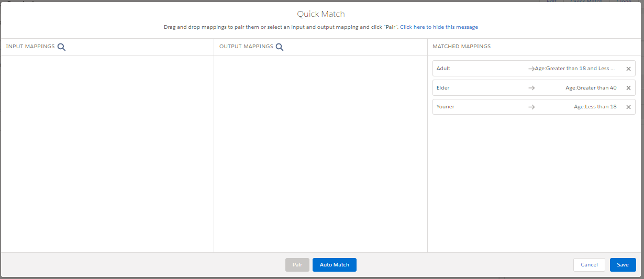Select 'Age:Greater than 40' output text

click(x=591, y=88)
